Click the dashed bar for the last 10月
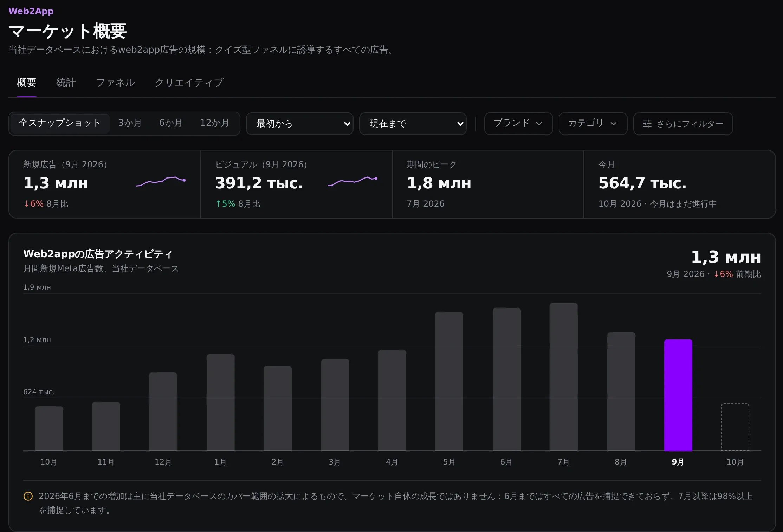This screenshot has width=783, height=532. 735,427
